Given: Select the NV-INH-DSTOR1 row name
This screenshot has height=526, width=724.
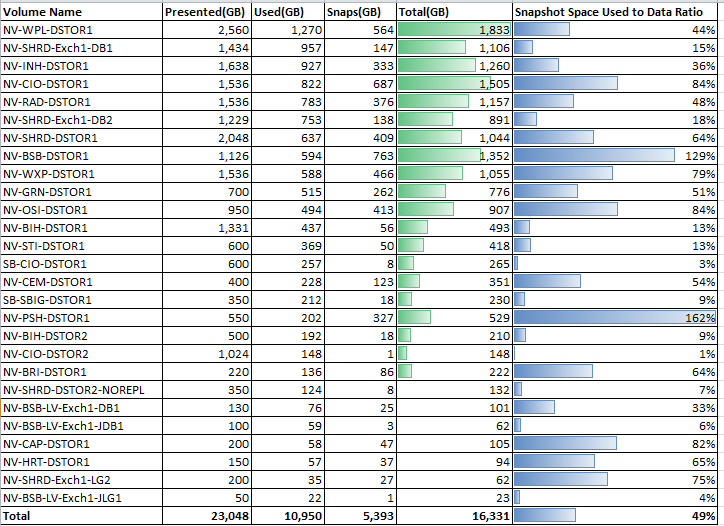Looking at the screenshot, I should point(82,66).
